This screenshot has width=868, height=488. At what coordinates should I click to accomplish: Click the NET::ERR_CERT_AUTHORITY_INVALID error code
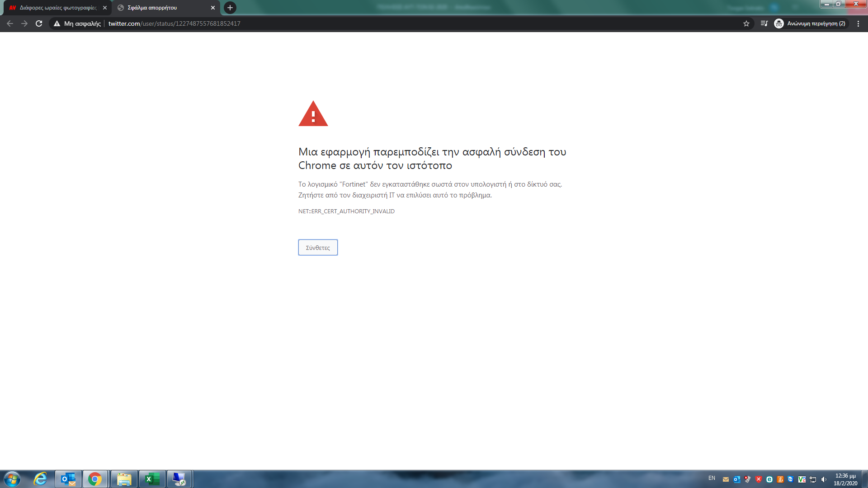coord(346,211)
